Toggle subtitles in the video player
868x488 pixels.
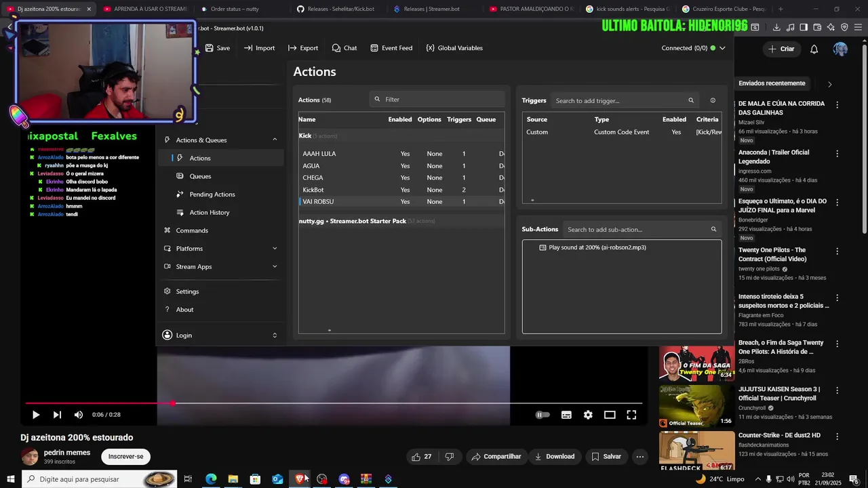pos(566,415)
